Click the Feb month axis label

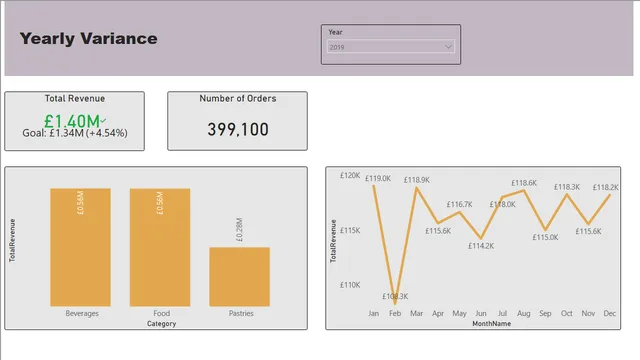click(x=395, y=313)
